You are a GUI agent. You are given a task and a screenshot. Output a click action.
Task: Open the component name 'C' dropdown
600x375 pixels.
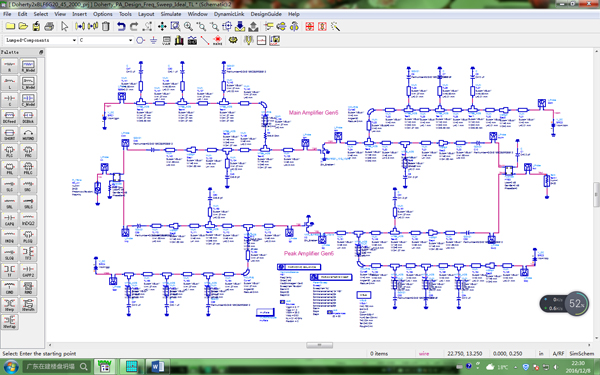click(x=130, y=40)
